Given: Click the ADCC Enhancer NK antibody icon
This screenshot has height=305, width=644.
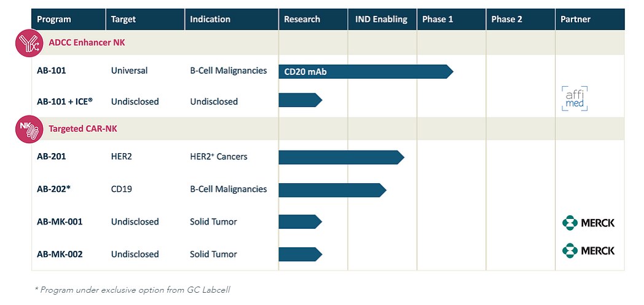Looking at the screenshot, I should 29,43.
